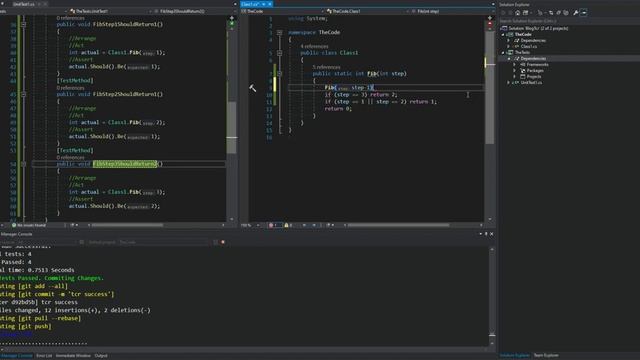This screenshot has height=360, width=640.
Task: Click Show All Files icon in Solution Explorer
Action: coord(566,13)
